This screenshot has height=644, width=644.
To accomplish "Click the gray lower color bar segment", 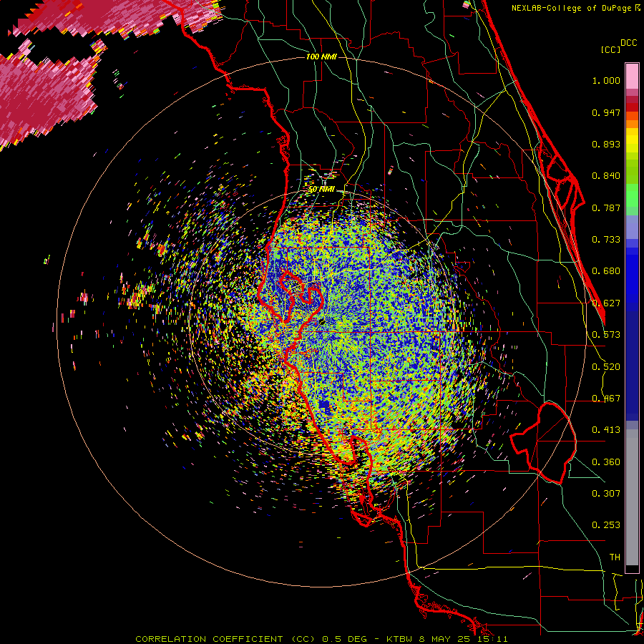I will pyautogui.click(x=632, y=497).
